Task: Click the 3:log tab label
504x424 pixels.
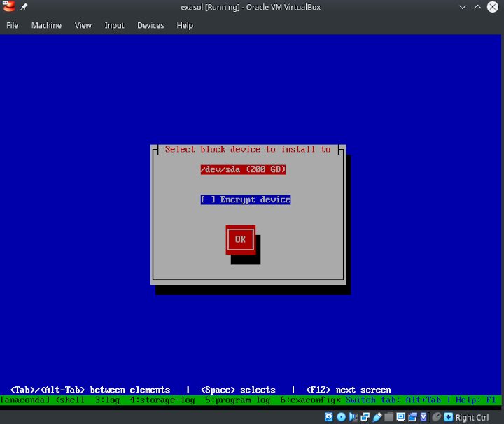Action: pos(107,400)
